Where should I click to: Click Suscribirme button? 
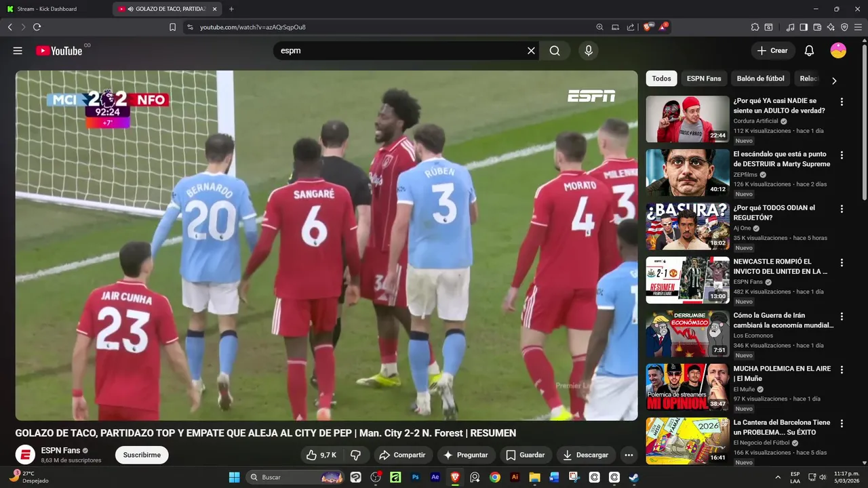tap(142, 455)
